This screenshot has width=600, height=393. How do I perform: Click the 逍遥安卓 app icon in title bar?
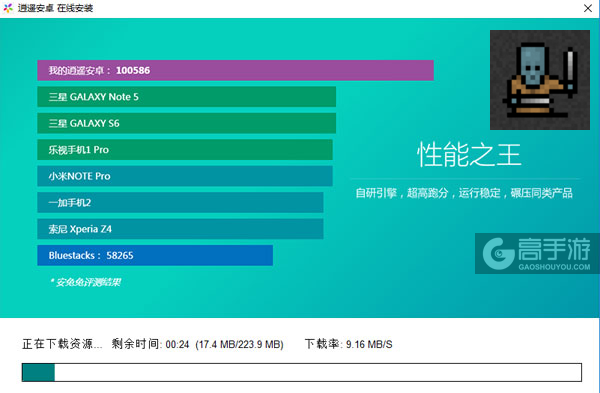8,8
